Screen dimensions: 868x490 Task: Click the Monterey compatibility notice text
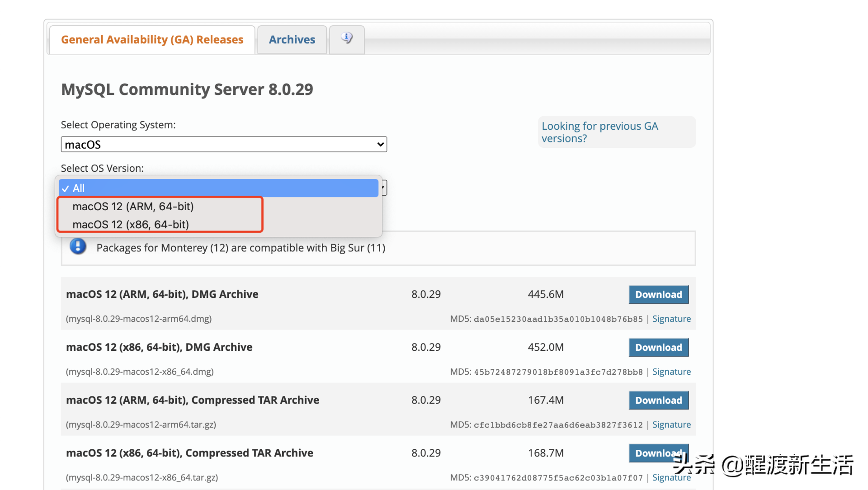[241, 248]
